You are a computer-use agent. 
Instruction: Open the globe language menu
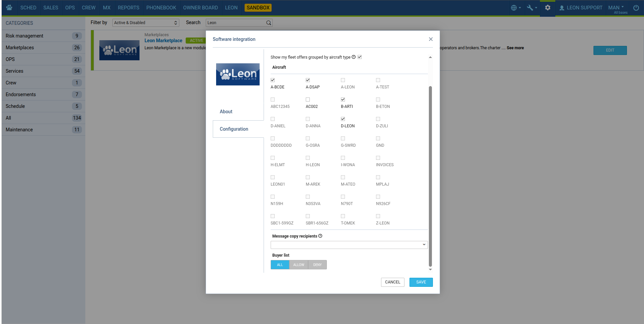[x=516, y=8]
